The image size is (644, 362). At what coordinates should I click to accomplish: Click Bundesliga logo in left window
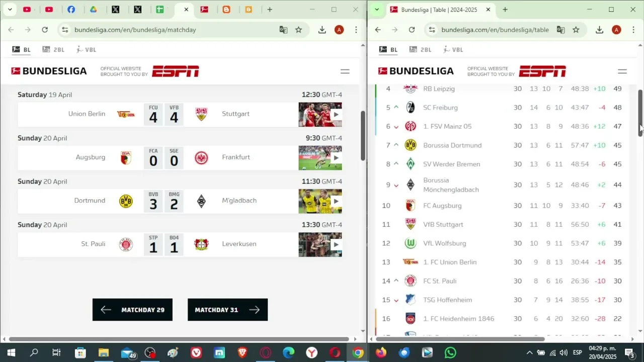pyautogui.click(x=49, y=71)
